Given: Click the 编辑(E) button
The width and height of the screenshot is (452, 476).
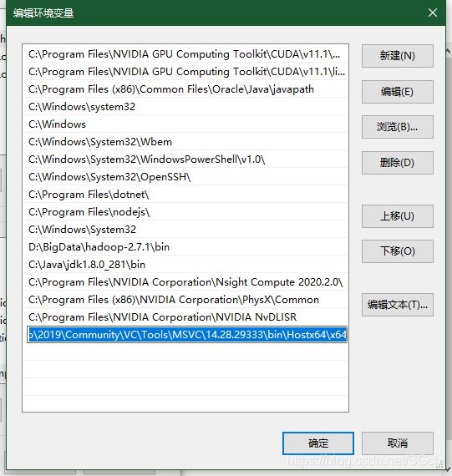Looking at the screenshot, I should point(398,92).
